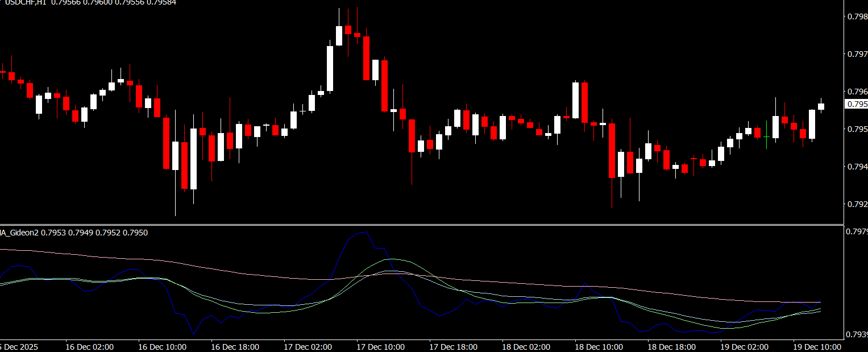Click the 16 Dec 02:00 time label
Viewport: 868px width, 352px height.
[x=89, y=346]
